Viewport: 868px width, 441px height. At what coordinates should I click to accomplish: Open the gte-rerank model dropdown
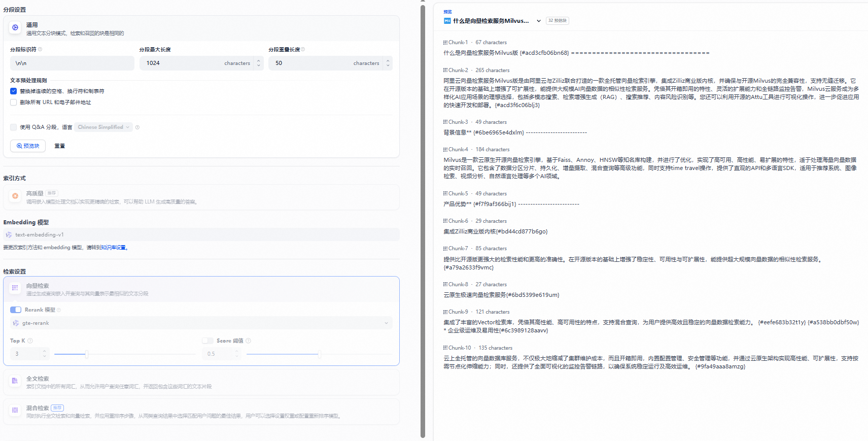201,323
